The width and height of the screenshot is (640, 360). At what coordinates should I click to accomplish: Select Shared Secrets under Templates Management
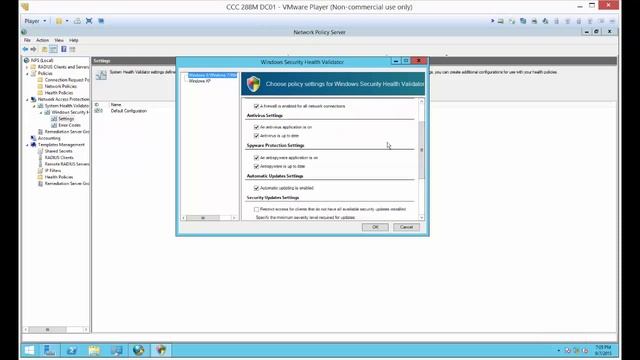pos(58,151)
